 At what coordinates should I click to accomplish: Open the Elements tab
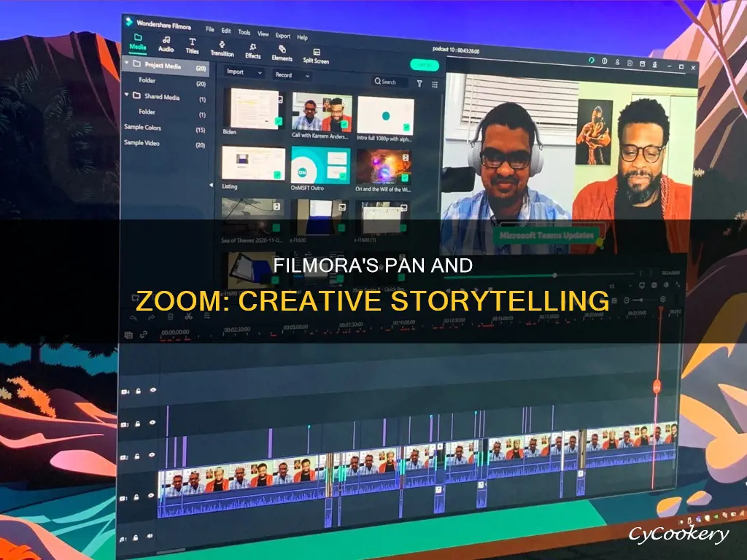tap(282, 54)
